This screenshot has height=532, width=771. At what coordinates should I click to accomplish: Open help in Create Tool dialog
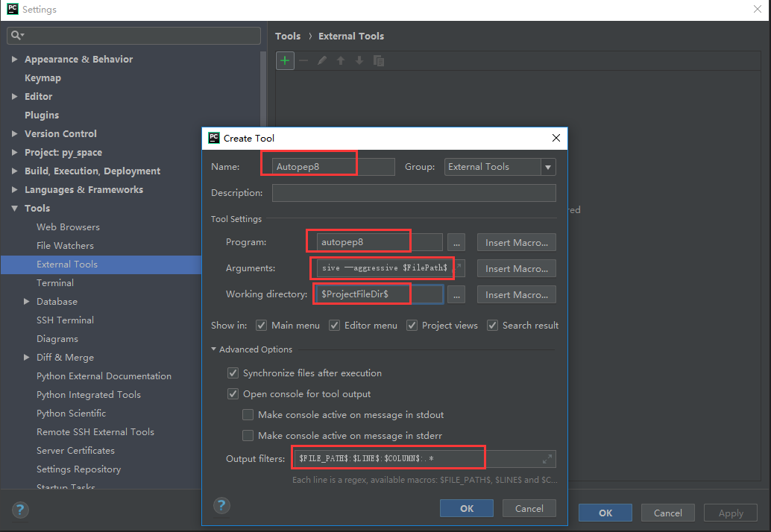[221, 506]
